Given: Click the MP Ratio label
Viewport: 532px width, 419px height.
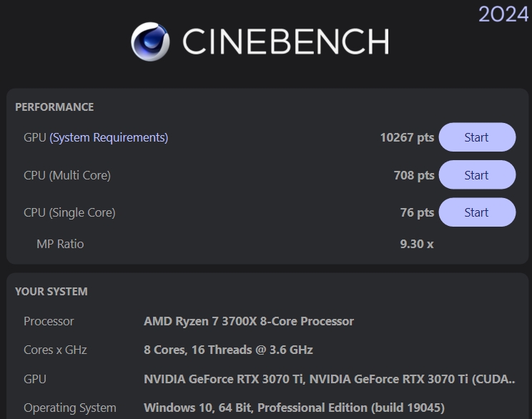Looking at the screenshot, I should (x=60, y=244).
